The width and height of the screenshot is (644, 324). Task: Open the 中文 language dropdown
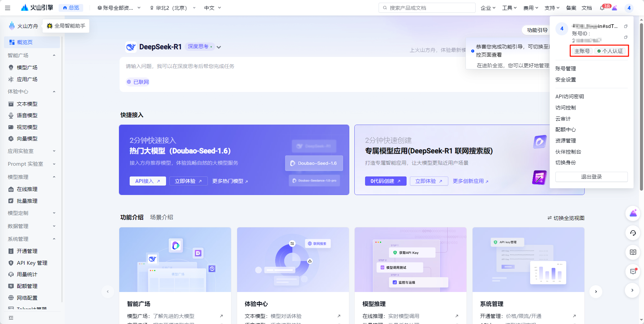coord(213,8)
